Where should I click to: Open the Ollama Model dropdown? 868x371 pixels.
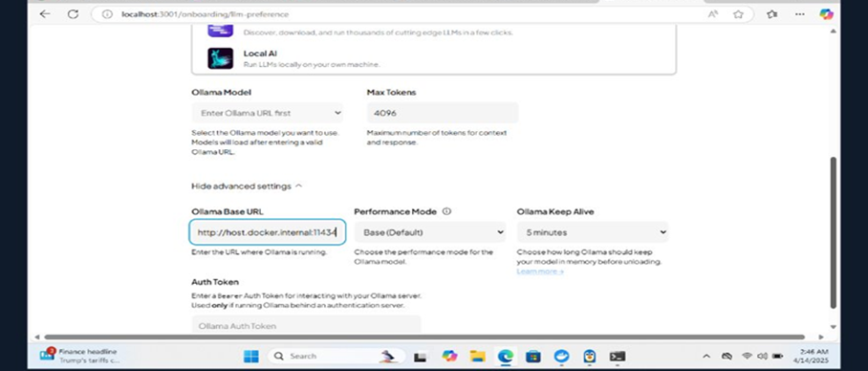pyautogui.click(x=268, y=113)
